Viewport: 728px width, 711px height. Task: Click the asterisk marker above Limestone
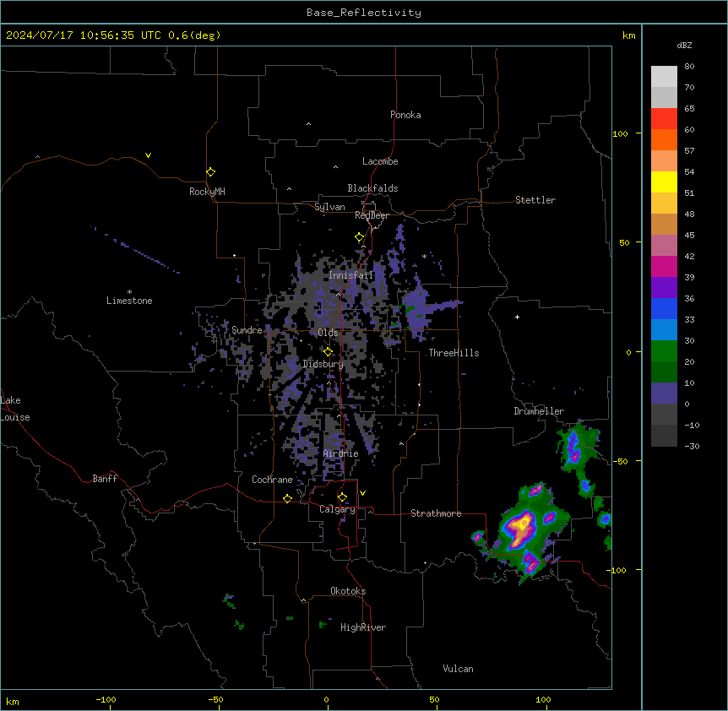tap(129, 291)
